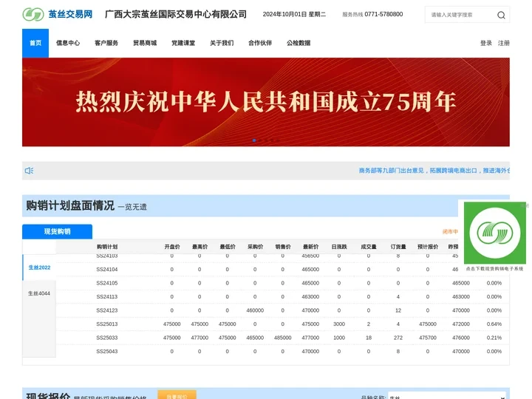Click the 0.21% change in SS25033 row
The image size is (532, 399).
tap(494, 338)
